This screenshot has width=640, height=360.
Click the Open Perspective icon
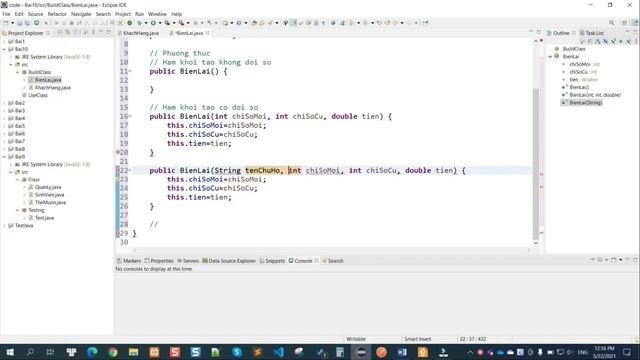point(624,23)
